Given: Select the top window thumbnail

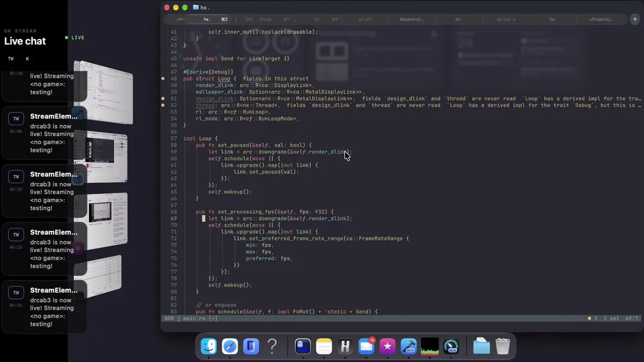Looking at the screenshot, I should 103,92.
